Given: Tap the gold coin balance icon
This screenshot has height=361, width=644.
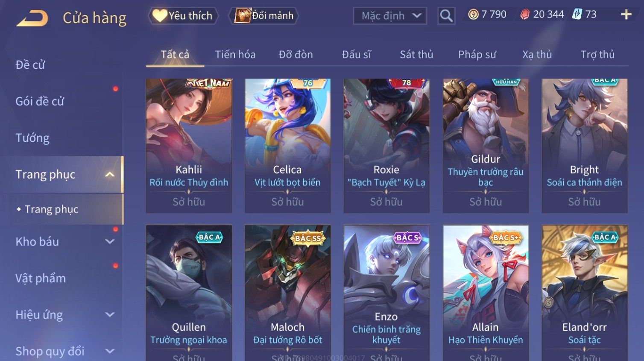Looking at the screenshot, I should [x=473, y=15].
